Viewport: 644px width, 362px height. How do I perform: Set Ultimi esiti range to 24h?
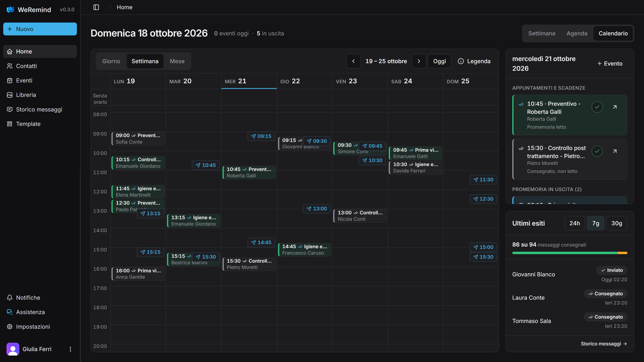click(x=575, y=223)
